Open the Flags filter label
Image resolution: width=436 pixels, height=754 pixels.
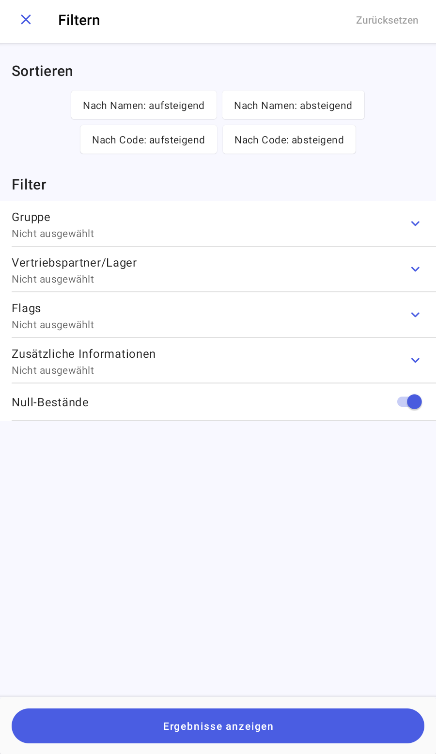[x=26, y=308]
